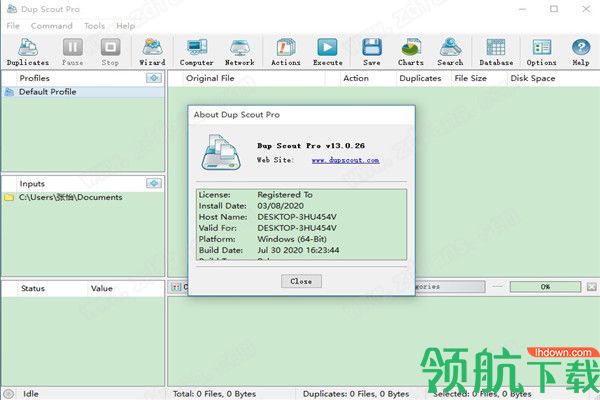Click the Total files status bar entry
The height and width of the screenshot is (400, 600).
[214, 394]
